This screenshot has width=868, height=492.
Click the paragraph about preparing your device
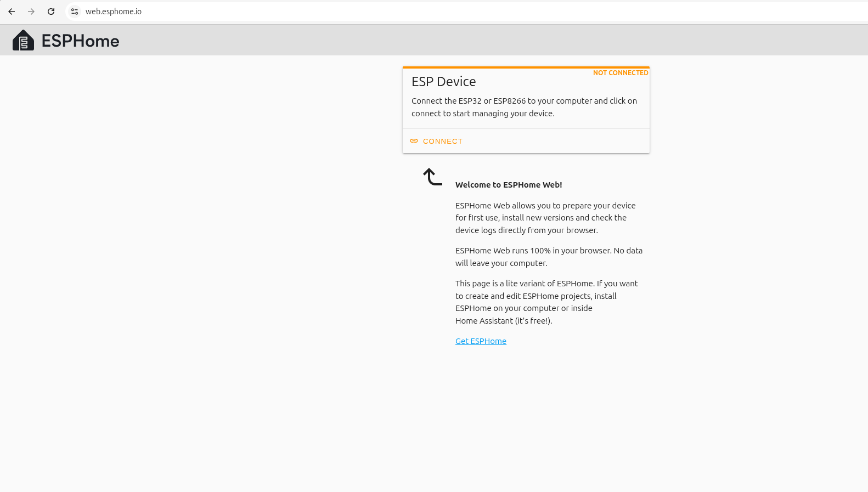tap(545, 218)
